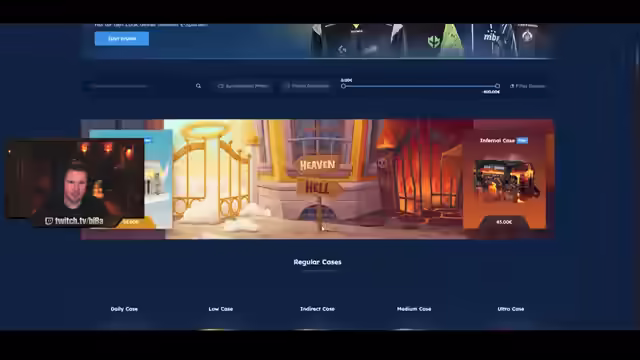The width and height of the screenshot is (640, 360).
Task: Click the magnifier search icon
Action: pyautogui.click(x=198, y=86)
